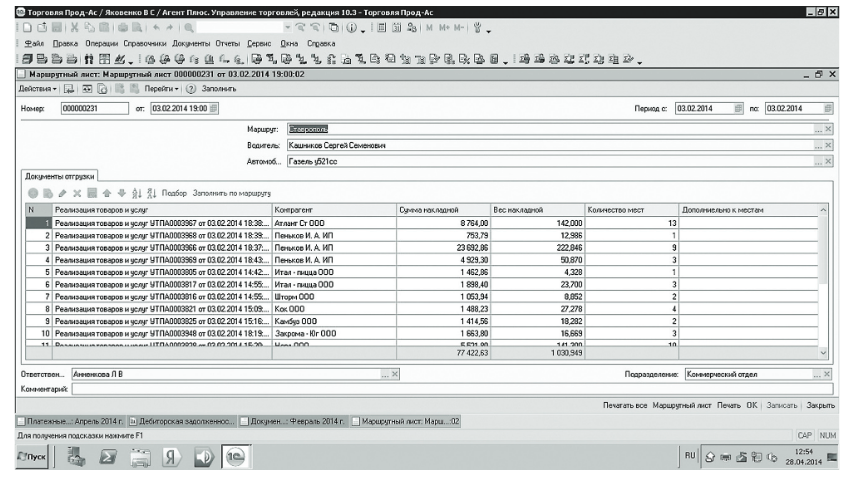Click the New document icon in the top toolbar
859x478 pixels.
click(x=27, y=27)
